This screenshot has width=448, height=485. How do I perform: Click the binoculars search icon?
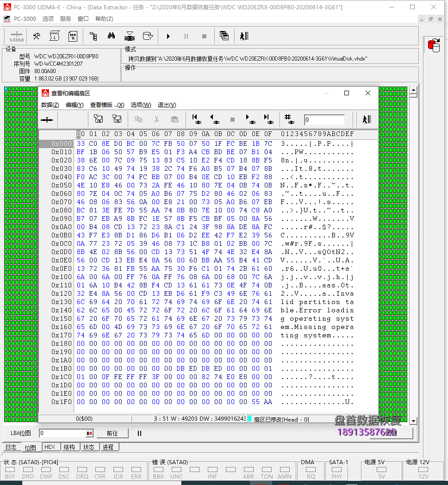pyautogui.click(x=112, y=36)
